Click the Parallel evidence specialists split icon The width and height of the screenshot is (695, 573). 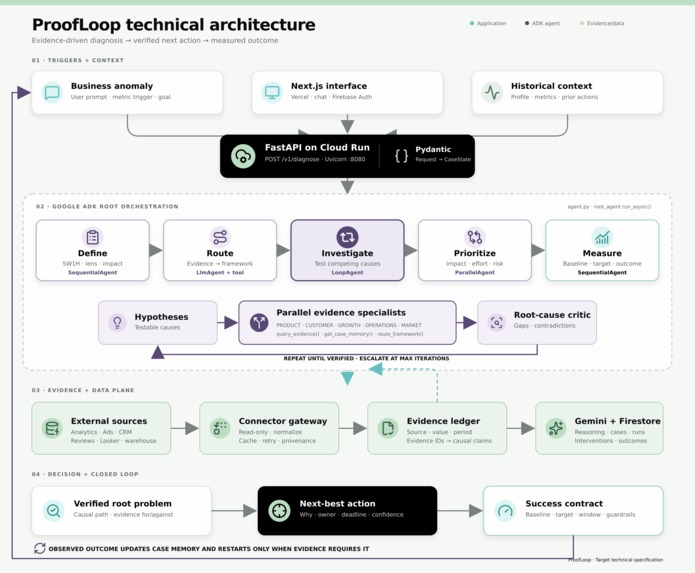tap(259, 322)
